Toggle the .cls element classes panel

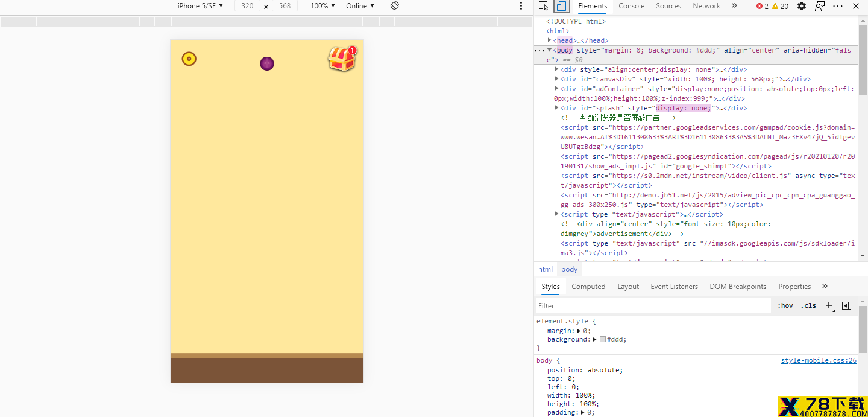[808, 305]
